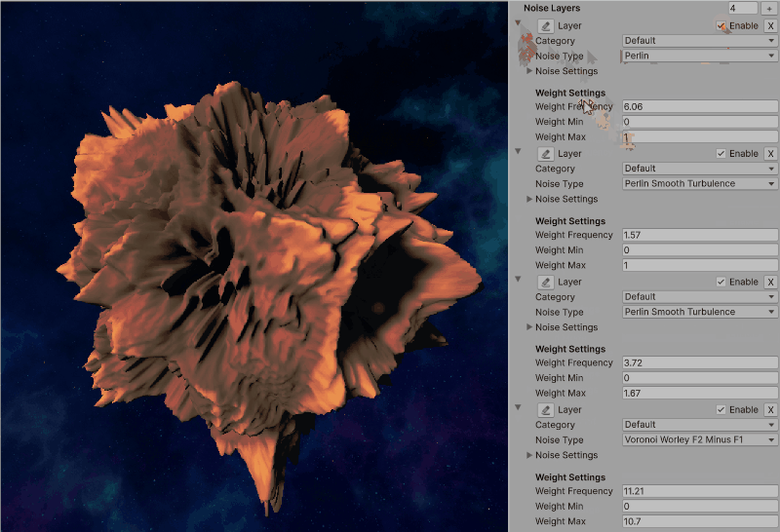The height and width of the screenshot is (532, 780).
Task: Click the first layer's Weight Min field
Action: click(x=699, y=122)
